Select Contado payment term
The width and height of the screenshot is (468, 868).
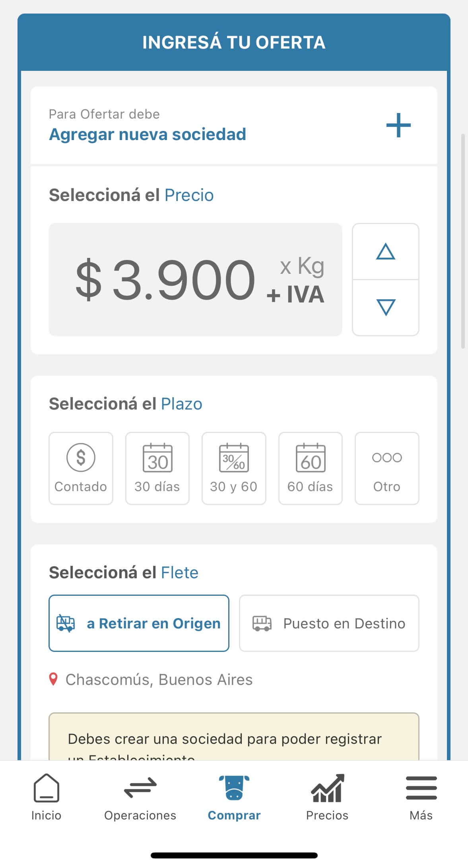coord(81,468)
